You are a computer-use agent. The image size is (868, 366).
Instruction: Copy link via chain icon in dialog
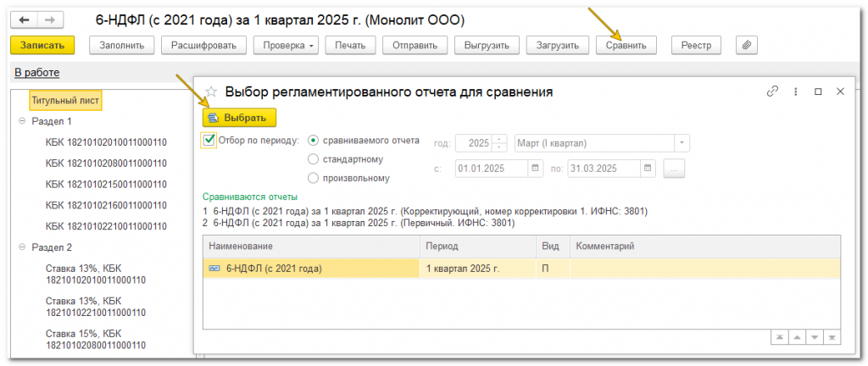tap(772, 91)
